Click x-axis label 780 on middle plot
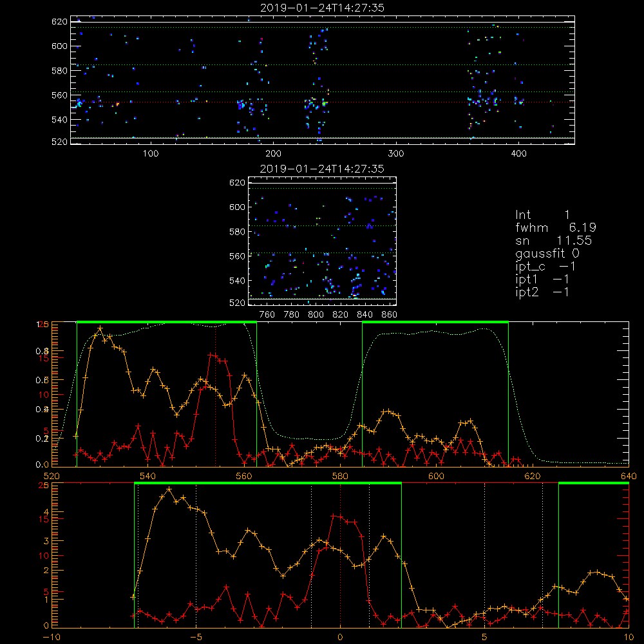The image size is (644, 644). pos(292,315)
